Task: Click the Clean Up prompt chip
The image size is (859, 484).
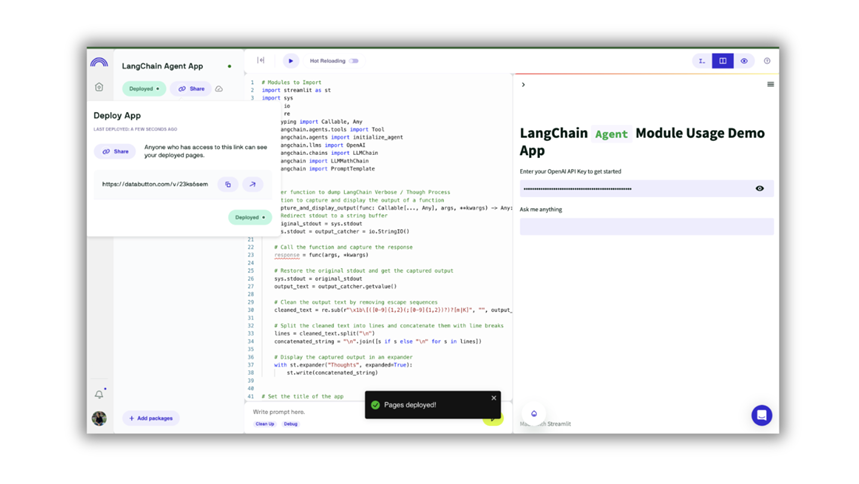Action: [265, 424]
